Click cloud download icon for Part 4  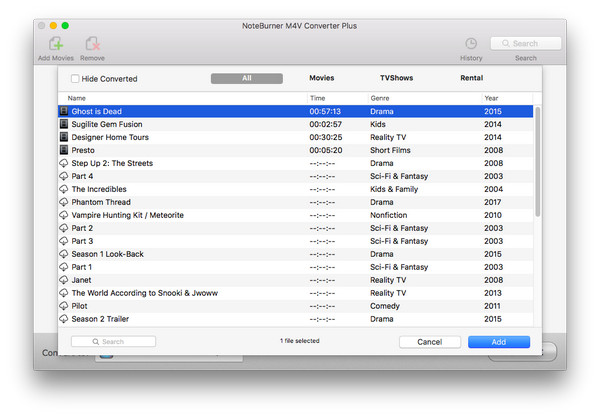tap(64, 176)
